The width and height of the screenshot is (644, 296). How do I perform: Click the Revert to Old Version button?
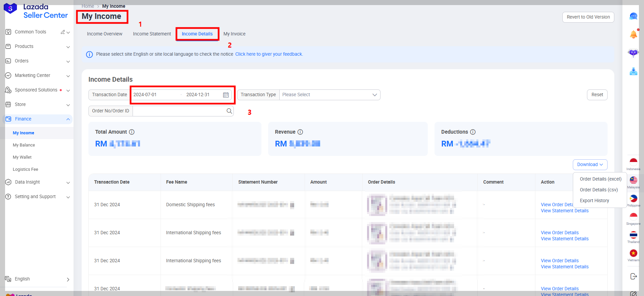click(588, 17)
